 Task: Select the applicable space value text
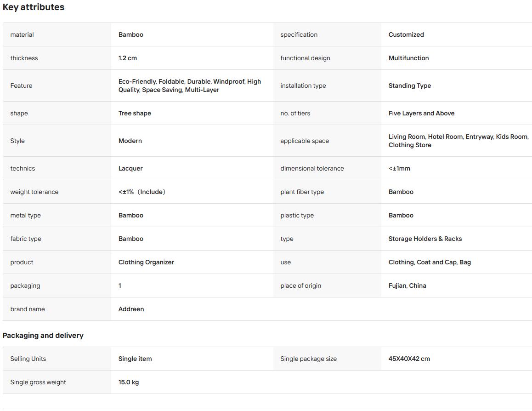pos(458,141)
